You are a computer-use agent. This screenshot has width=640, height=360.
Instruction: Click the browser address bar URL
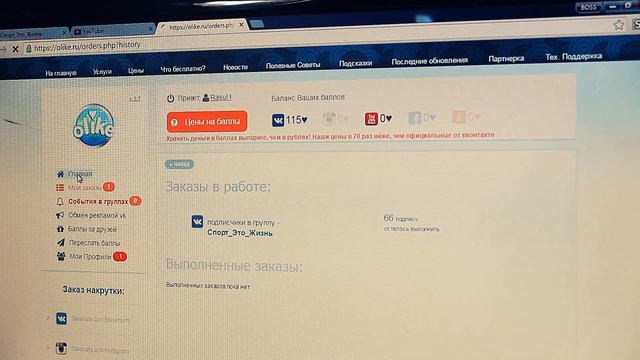pyautogui.click(x=87, y=46)
